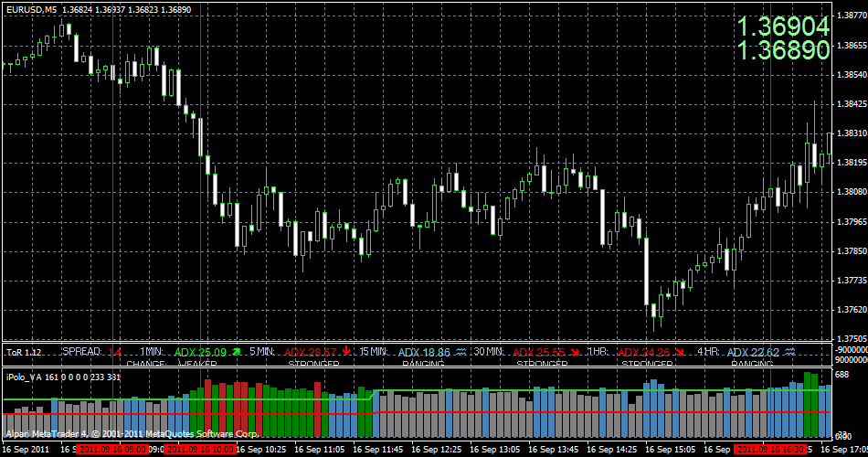The height and width of the screenshot is (457, 868).
Task: Click the red down arrow beside ADX 28.57
Action: pos(346,351)
